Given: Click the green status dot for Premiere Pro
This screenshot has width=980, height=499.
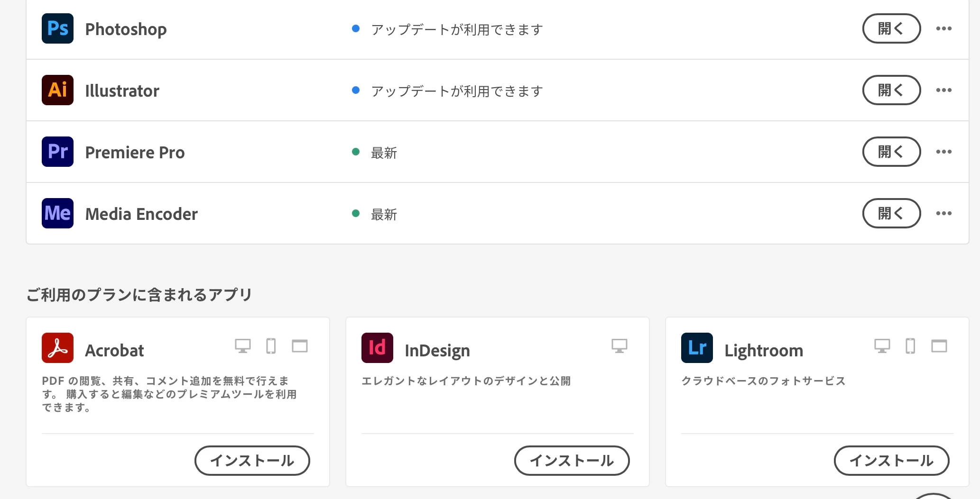Looking at the screenshot, I should pyautogui.click(x=356, y=152).
